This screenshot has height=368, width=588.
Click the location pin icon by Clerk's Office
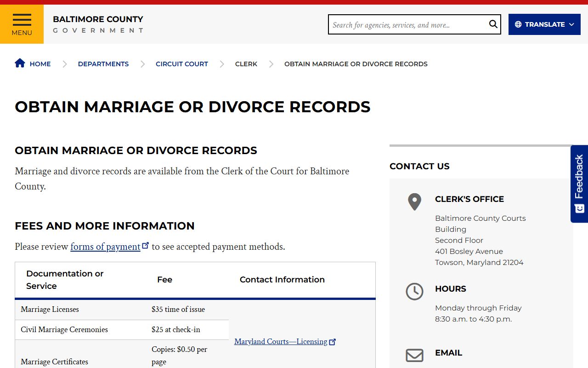click(414, 202)
